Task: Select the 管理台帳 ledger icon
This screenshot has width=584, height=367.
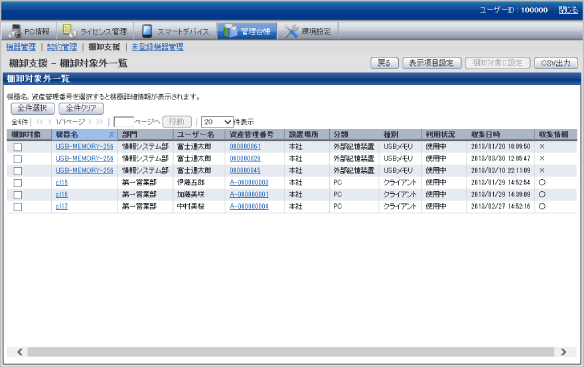Action: 230,31
